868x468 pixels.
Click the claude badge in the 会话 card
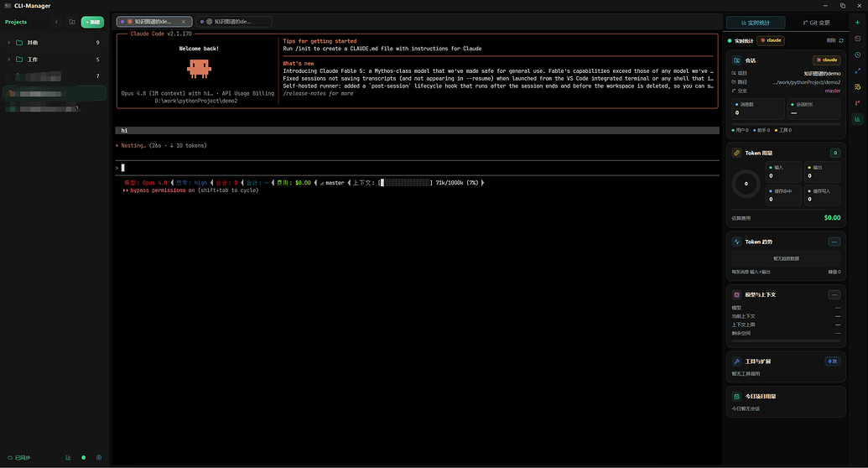tap(826, 60)
